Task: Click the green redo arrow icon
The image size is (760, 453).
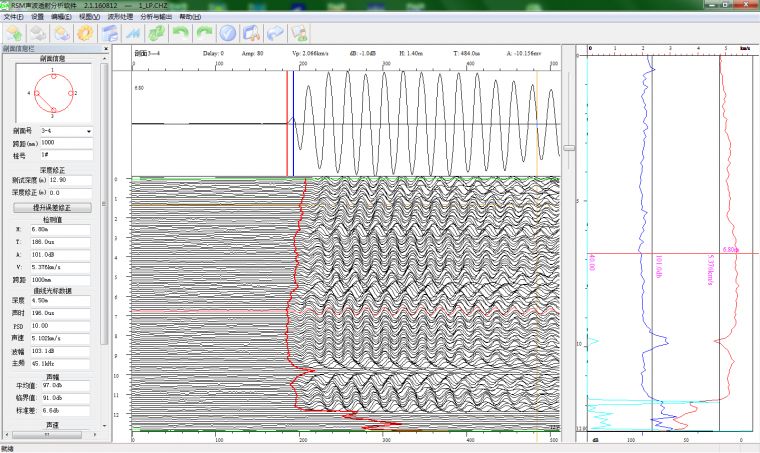Action: (205, 33)
